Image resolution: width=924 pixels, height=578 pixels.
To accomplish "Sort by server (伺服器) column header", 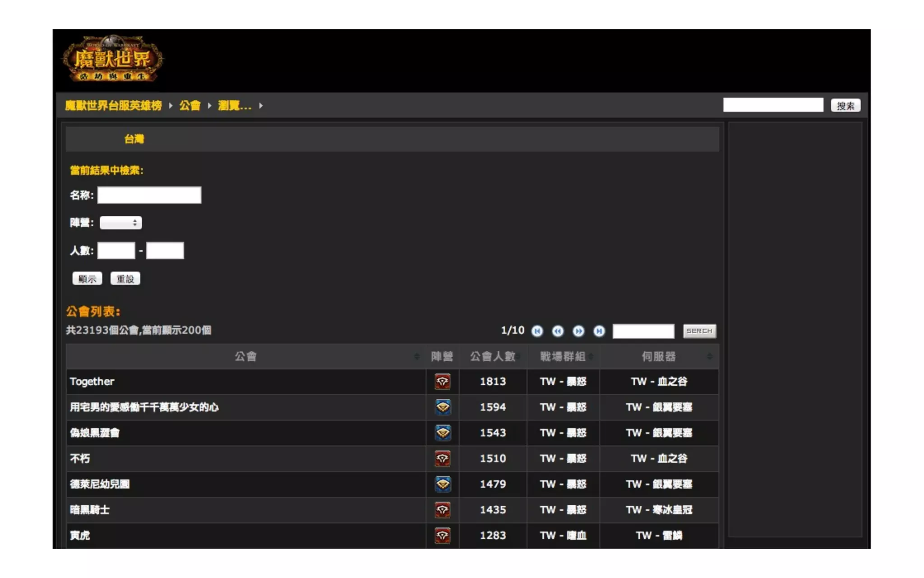I will coord(659,357).
